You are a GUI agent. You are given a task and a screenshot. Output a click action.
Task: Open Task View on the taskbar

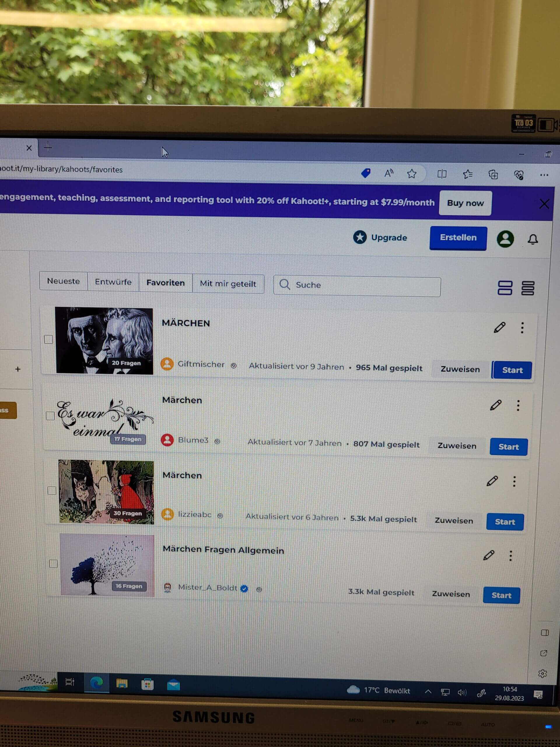pos(69,682)
